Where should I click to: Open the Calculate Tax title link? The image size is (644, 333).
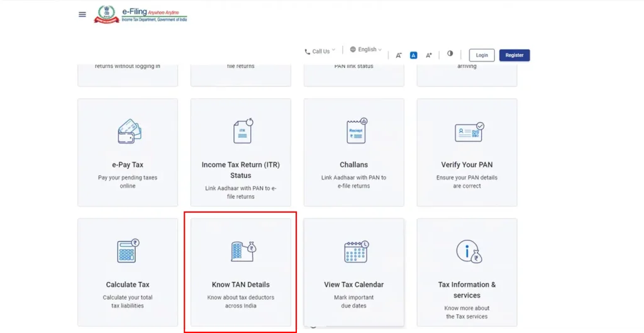coord(128,285)
